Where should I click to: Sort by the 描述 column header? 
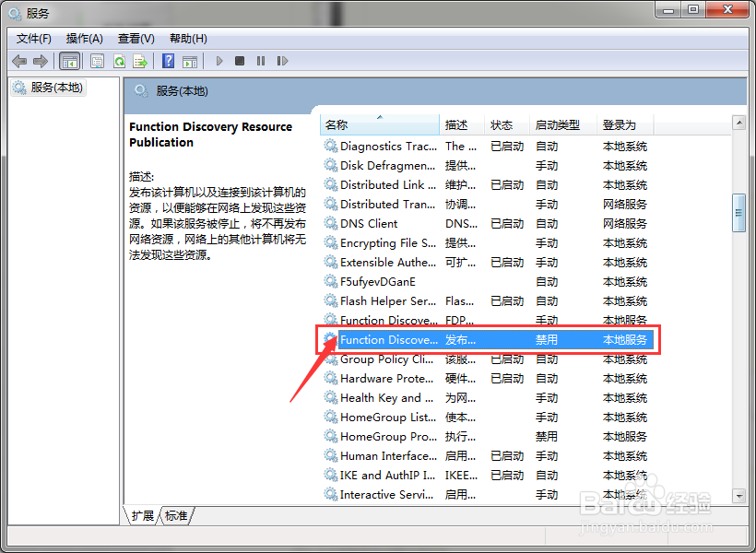pyautogui.click(x=461, y=124)
